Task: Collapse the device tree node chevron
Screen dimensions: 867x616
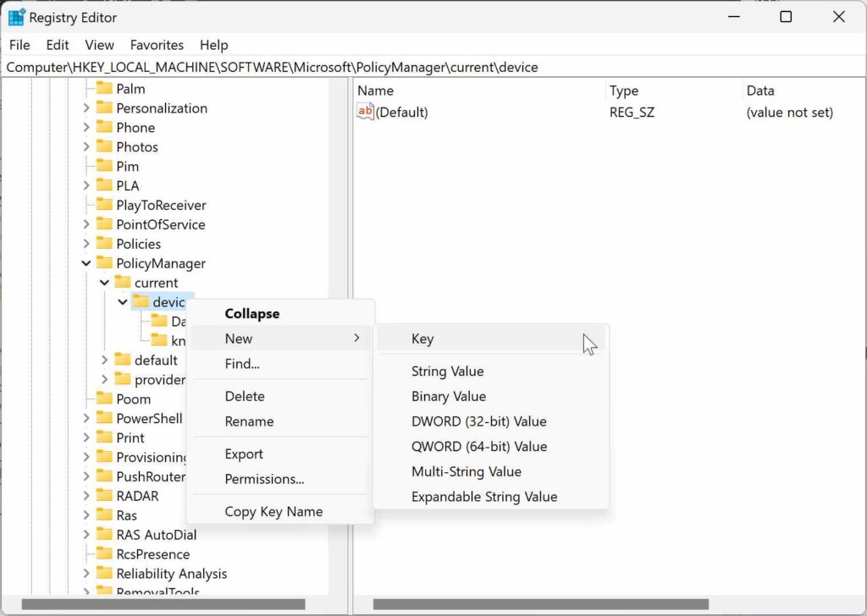Action: click(123, 301)
